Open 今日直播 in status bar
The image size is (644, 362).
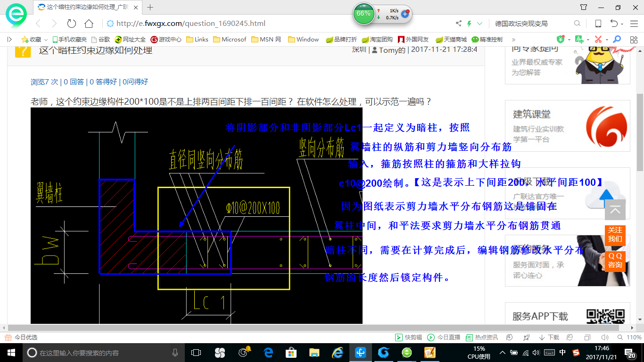tap(444, 337)
